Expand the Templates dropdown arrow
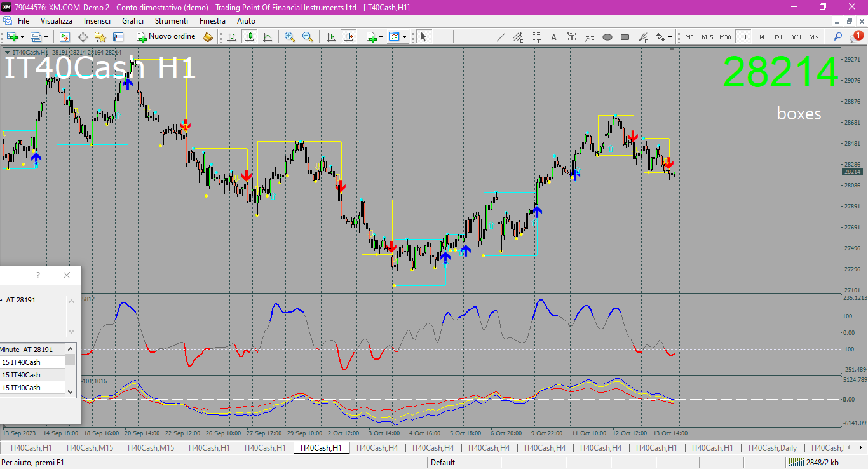This screenshot has height=469, width=868. tap(405, 37)
